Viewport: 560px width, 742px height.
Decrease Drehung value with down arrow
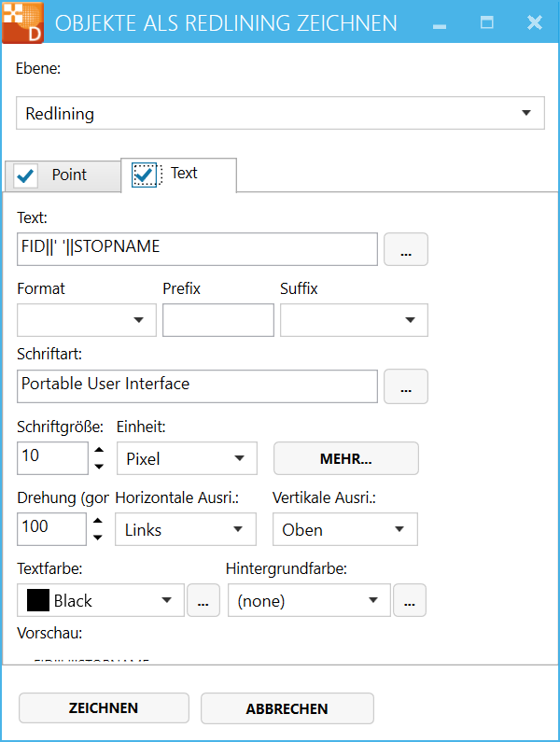pos(99,538)
